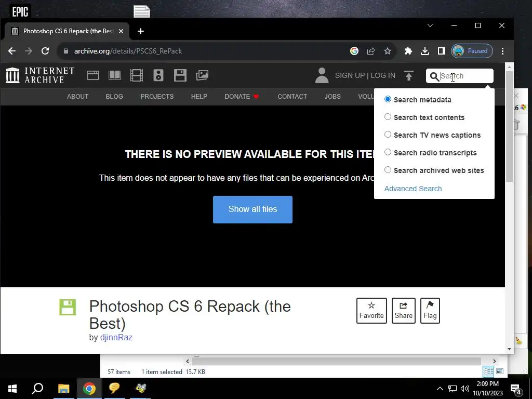The width and height of the screenshot is (532, 399).
Task: Click the user avatar icon
Action: (322, 75)
